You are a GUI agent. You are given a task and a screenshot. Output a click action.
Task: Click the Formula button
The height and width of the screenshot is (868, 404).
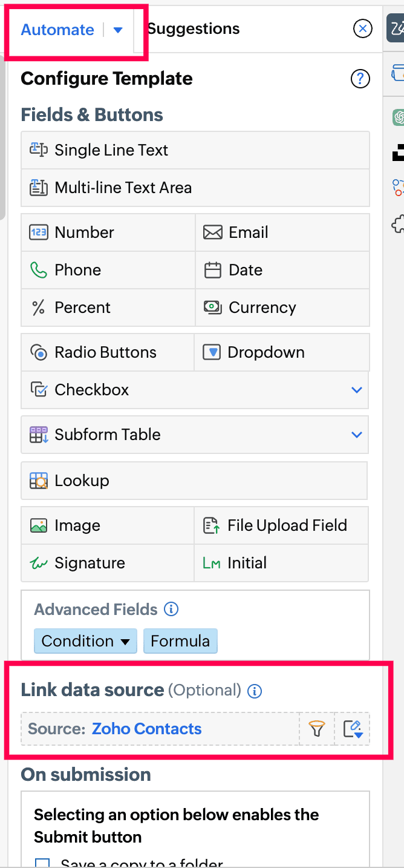180,641
